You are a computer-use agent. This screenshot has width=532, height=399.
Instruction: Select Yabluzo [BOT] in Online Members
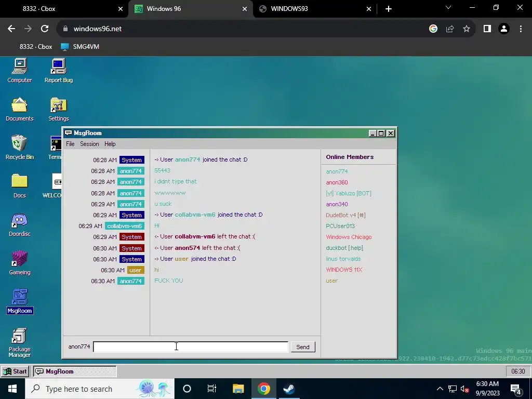pos(349,193)
